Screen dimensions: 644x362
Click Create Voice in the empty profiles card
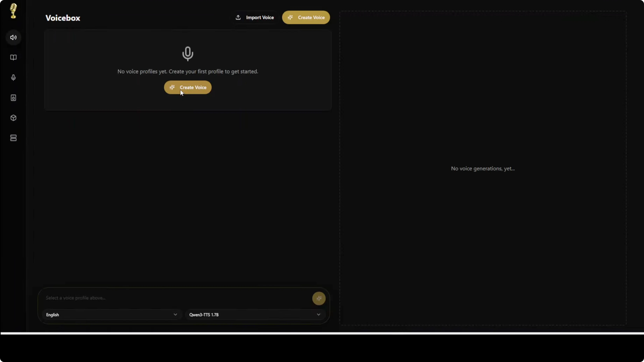point(188,87)
